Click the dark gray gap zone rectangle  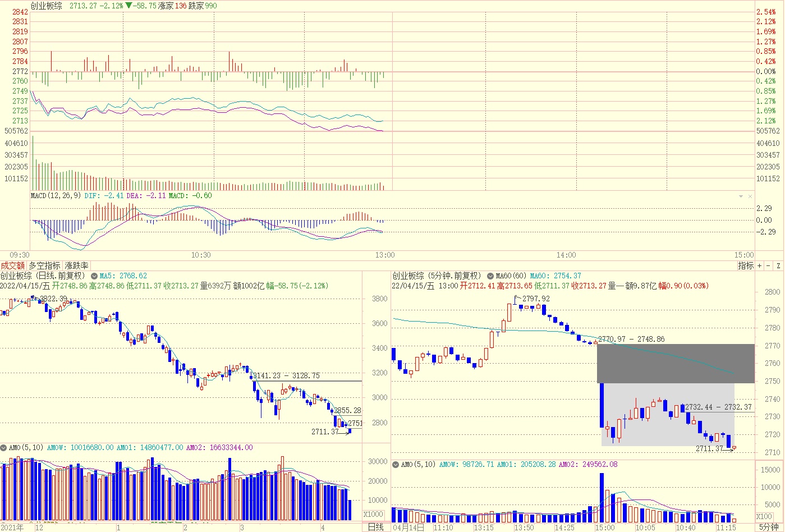676,363
